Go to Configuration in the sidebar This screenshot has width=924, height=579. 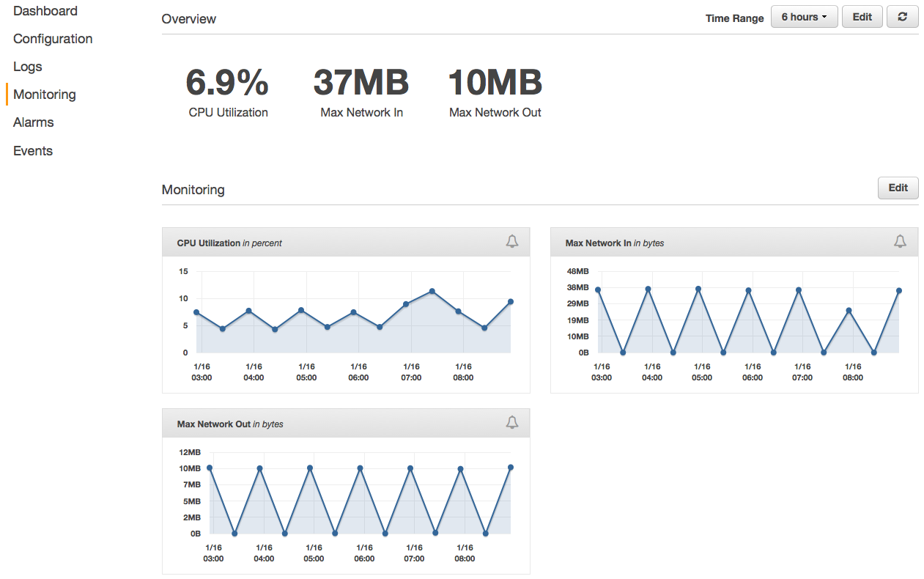point(53,39)
